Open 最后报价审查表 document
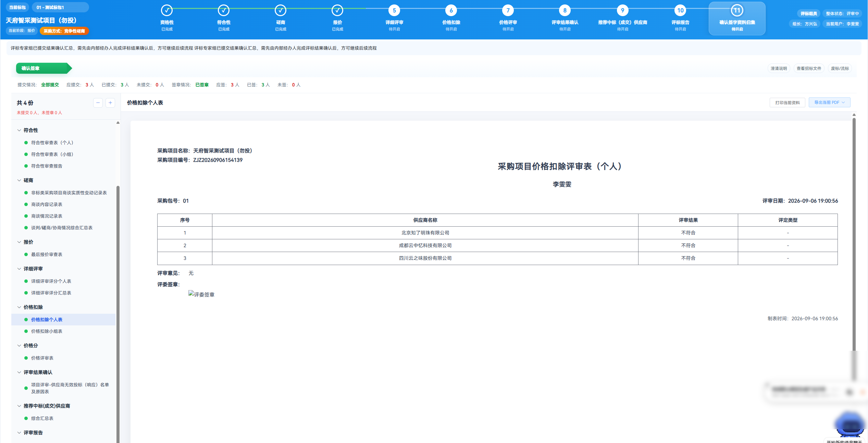This screenshot has height=443, width=868. [47, 254]
